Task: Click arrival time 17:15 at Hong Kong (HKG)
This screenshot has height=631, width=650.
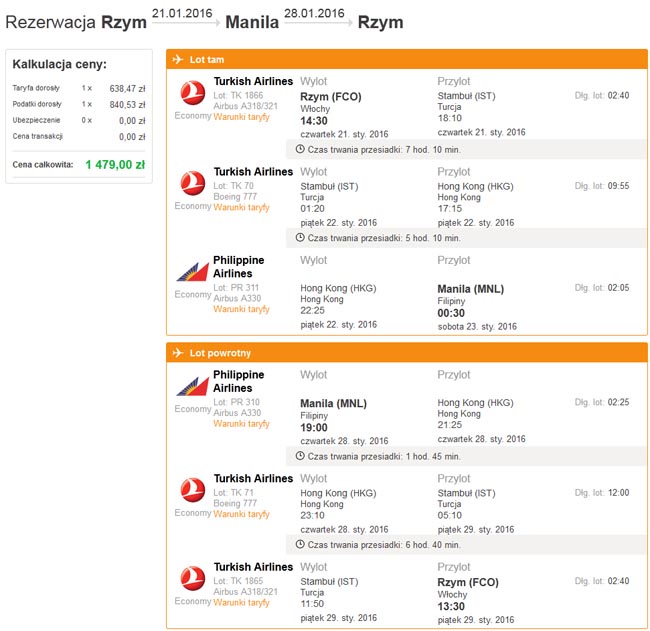Action: click(450, 209)
